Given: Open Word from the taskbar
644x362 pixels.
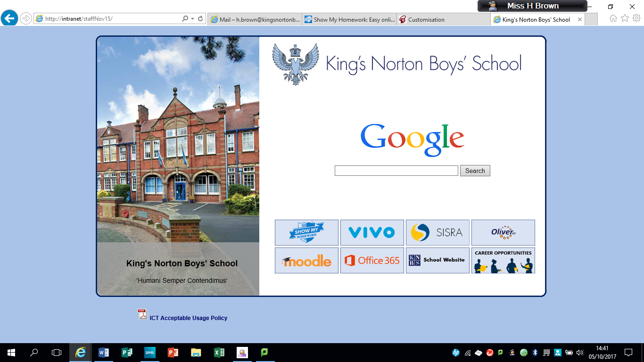Looking at the screenshot, I should click(x=104, y=352).
